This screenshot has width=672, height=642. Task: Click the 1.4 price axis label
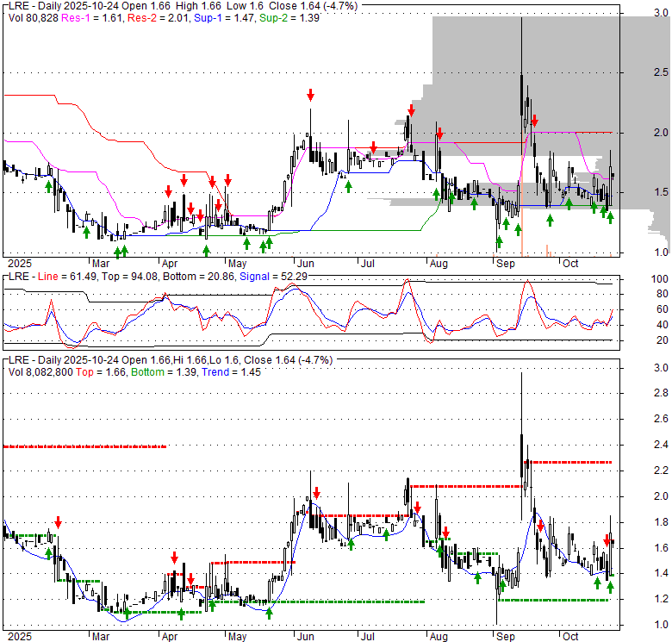click(x=661, y=573)
